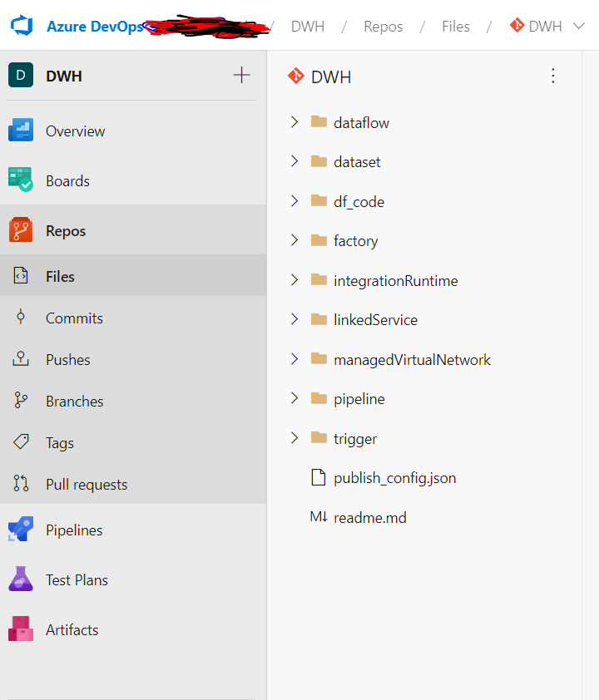
Task: Expand the integrationRuntime folder
Action: pos(295,280)
